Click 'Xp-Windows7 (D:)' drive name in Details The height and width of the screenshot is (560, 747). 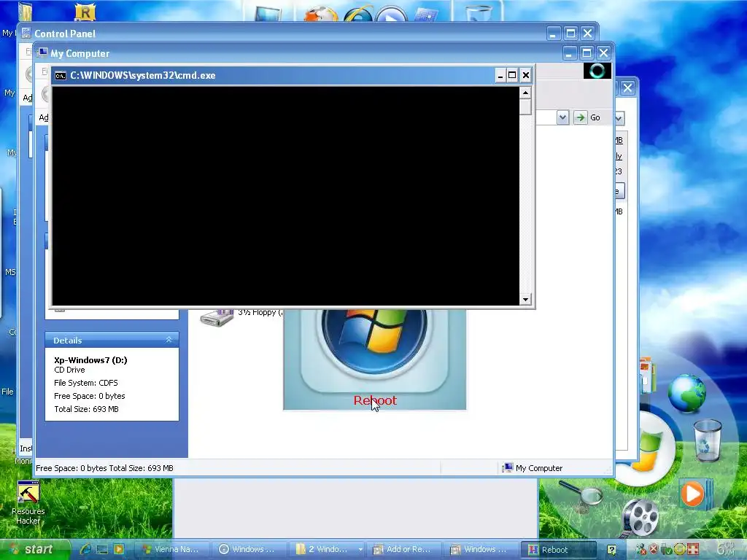(x=90, y=360)
